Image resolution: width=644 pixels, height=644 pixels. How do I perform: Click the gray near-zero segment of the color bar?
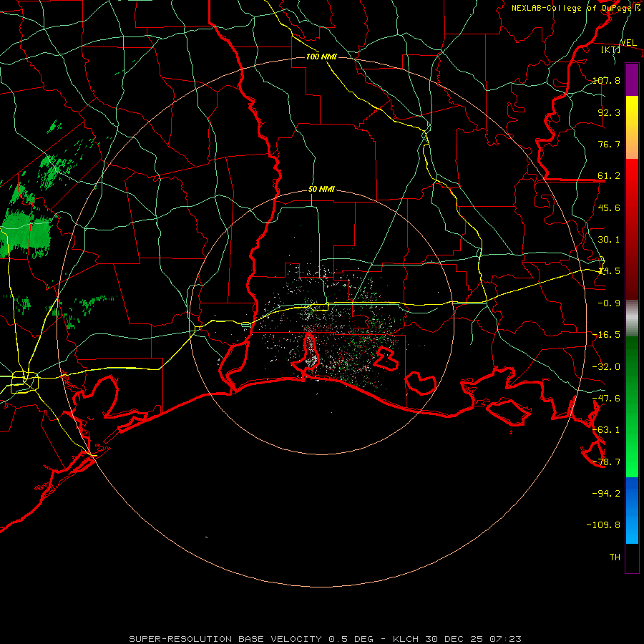(632, 318)
